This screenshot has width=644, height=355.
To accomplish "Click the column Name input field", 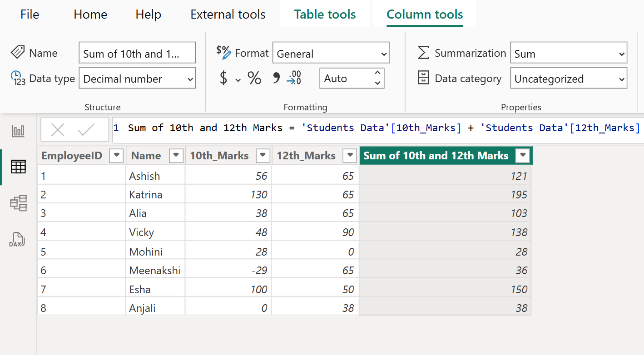I will (x=137, y=52).
